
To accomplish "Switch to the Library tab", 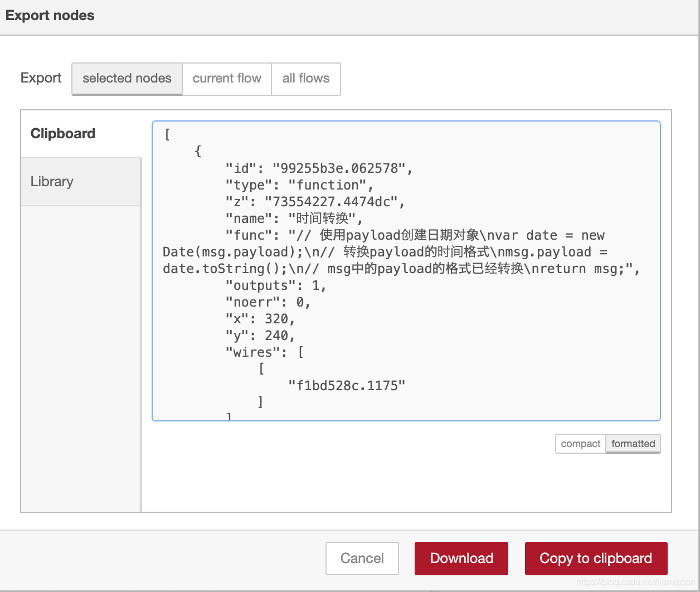I will pyautogui.click(x=52, y=181).
